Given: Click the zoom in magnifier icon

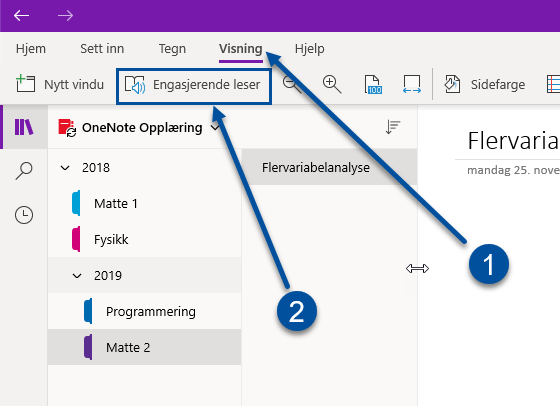Looking at the screenshot, I should 332,84.
